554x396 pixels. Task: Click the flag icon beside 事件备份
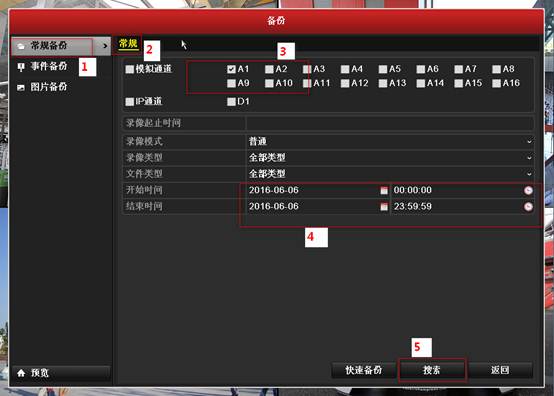click(x=21, y=67)
